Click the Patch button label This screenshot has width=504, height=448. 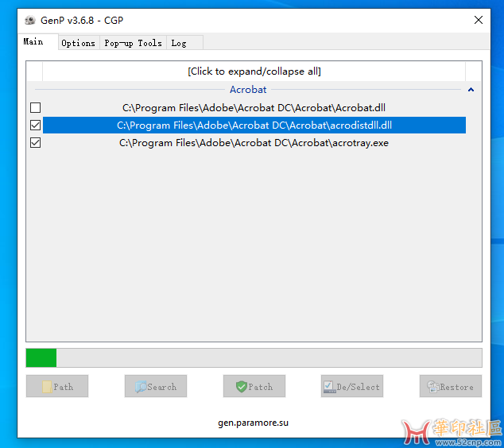pyautogui.click(x=261, y=387)
